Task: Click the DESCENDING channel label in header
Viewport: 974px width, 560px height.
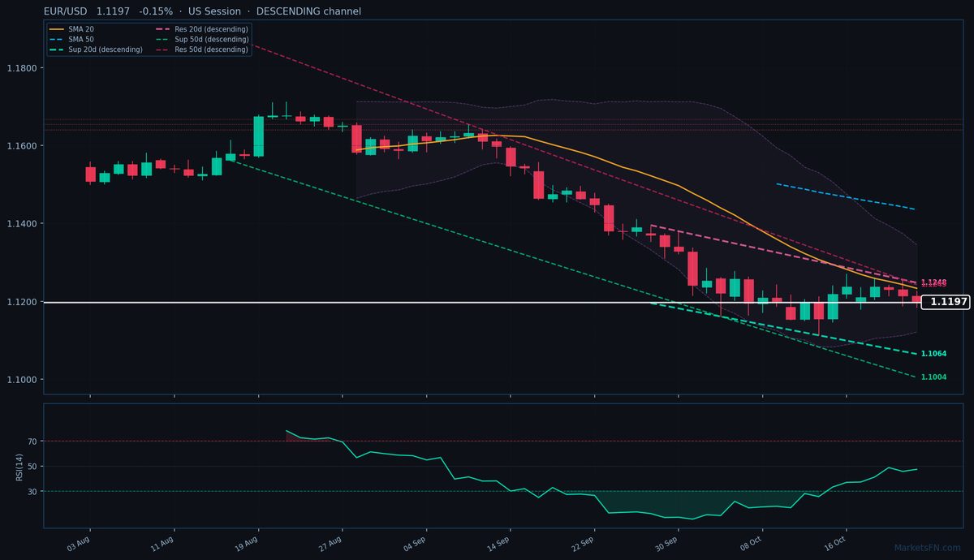Action: [x=308, y=11]
